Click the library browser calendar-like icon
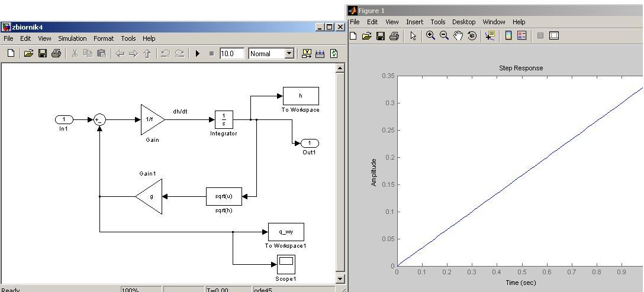 click(320, 53)
